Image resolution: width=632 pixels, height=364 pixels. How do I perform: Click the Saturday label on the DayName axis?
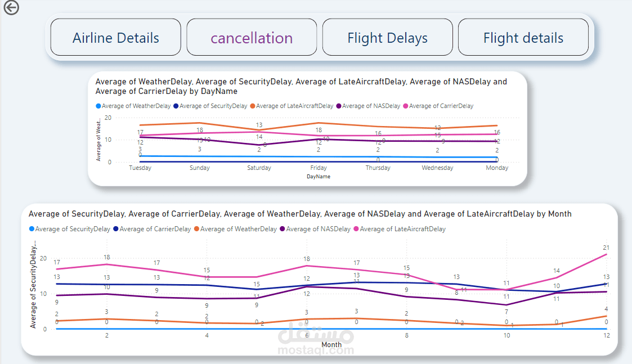259,168
